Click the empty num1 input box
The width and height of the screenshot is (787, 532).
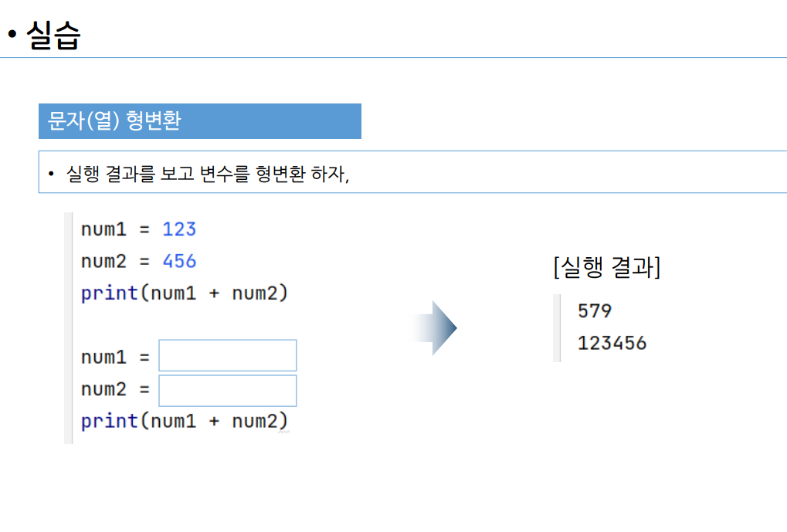click(x=227, y=355)
